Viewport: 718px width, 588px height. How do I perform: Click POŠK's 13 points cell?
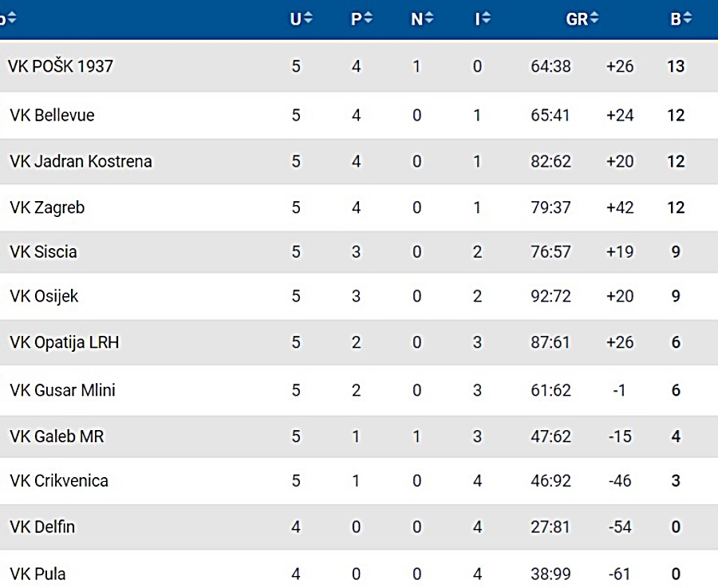point(676,66)
